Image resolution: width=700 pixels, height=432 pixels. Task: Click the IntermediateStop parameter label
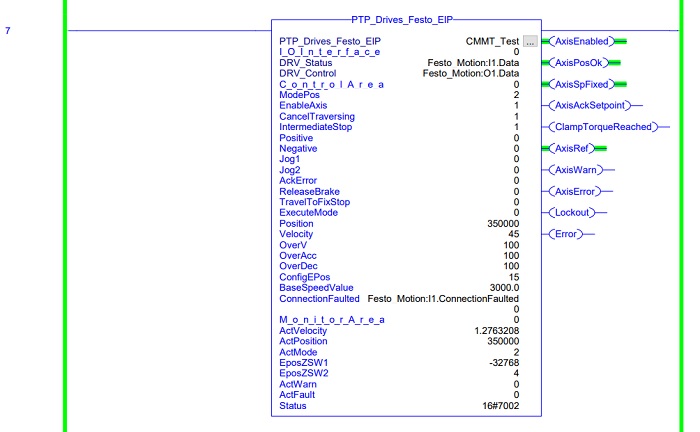tap(316, 127)
